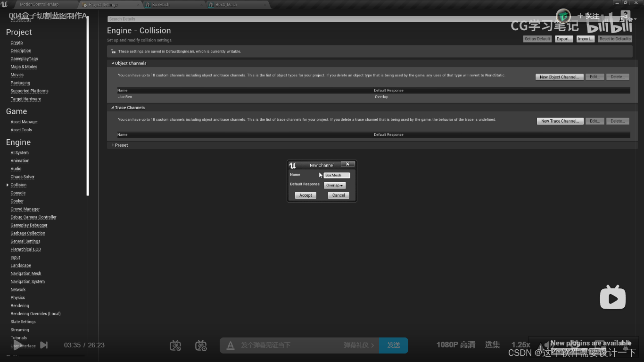
Task: Click the large bilibili play button icon
Action: (612, 297)
